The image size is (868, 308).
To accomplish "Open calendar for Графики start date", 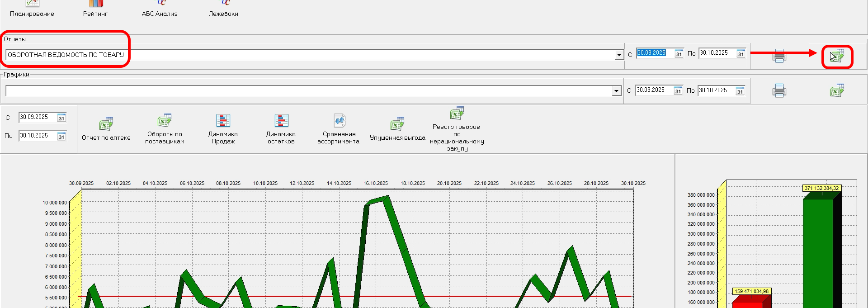I will point(678,91).
